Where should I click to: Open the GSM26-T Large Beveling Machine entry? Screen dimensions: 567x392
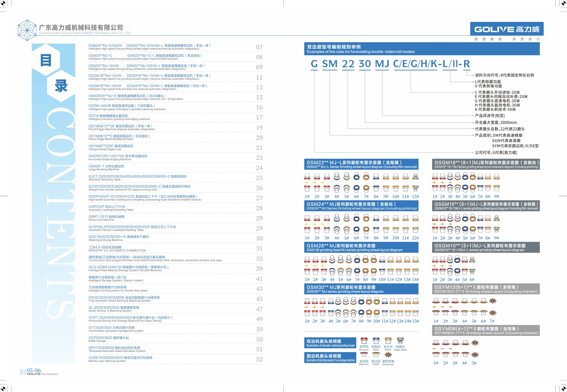pos(106,166)
